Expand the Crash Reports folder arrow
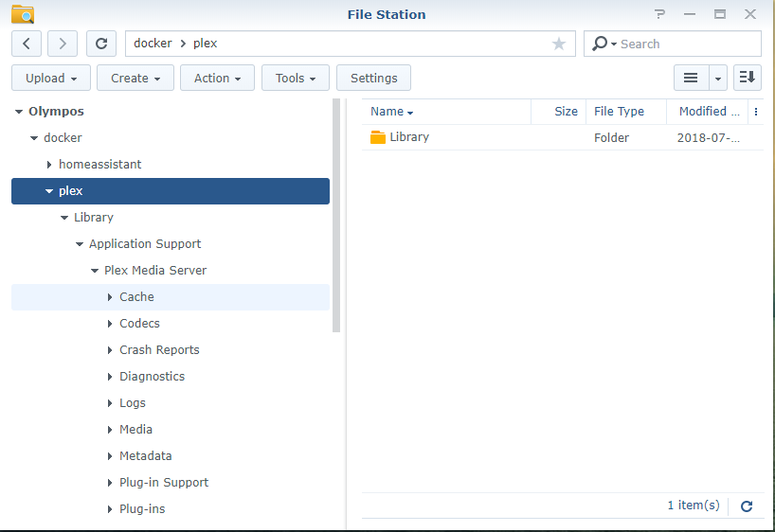The height and width of the screenshot is (532, 775). [x=110, y=350]
